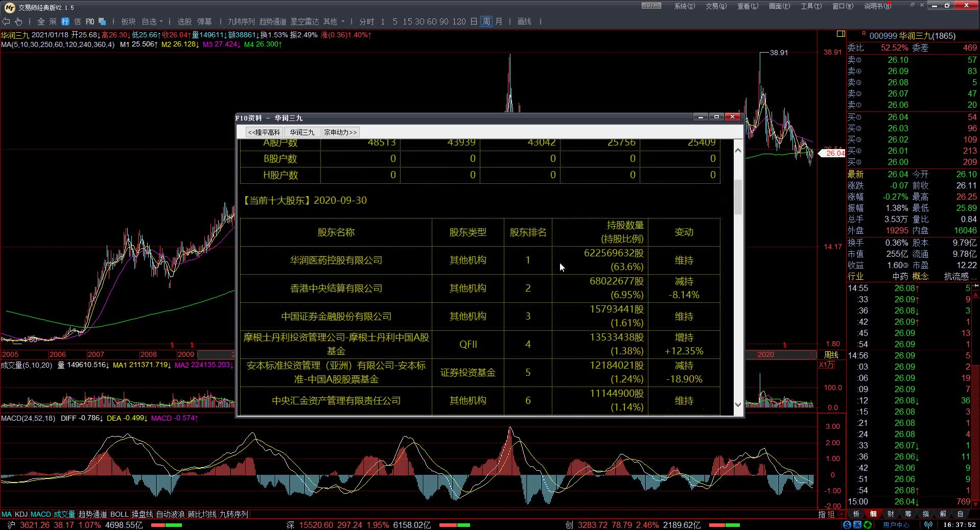
Task: Click the F10 vertical scrollbar thumb
Action: pyautogui.click(x=738, y=197)
